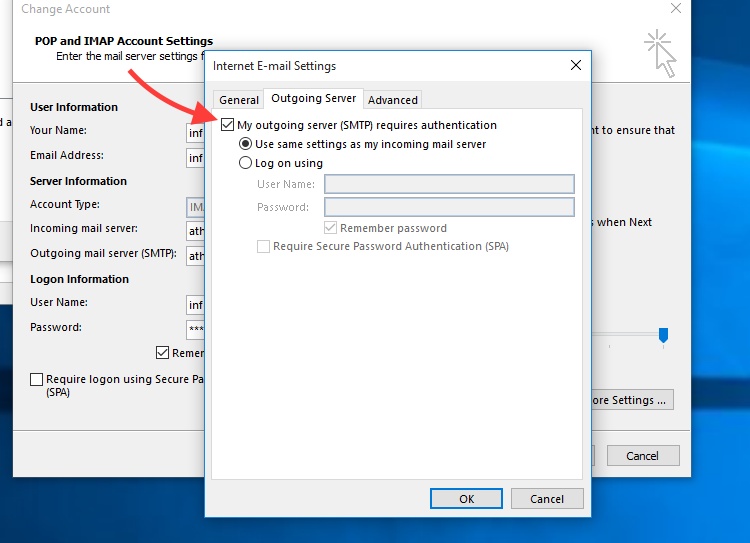This screenshot has width=750, height=543.
Task: Switch to the Outgoing Server tab
Action: (x=313, y=98)
